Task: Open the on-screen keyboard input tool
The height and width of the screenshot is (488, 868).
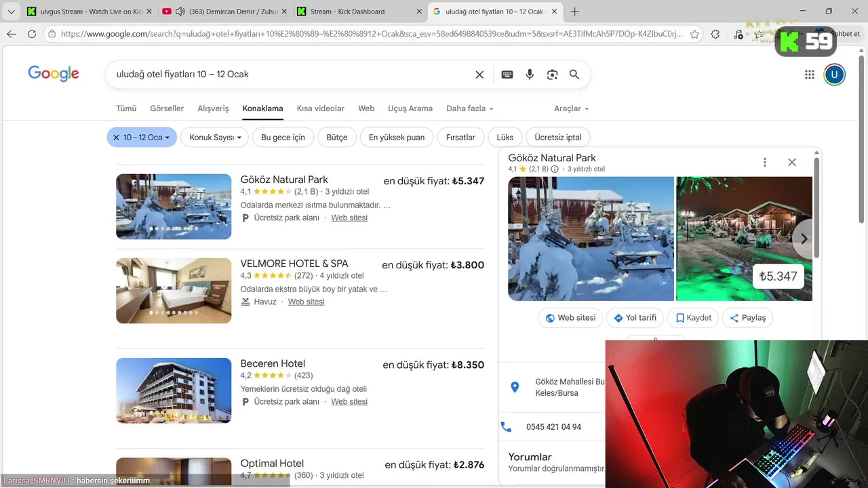Action: tap(507, 75)
